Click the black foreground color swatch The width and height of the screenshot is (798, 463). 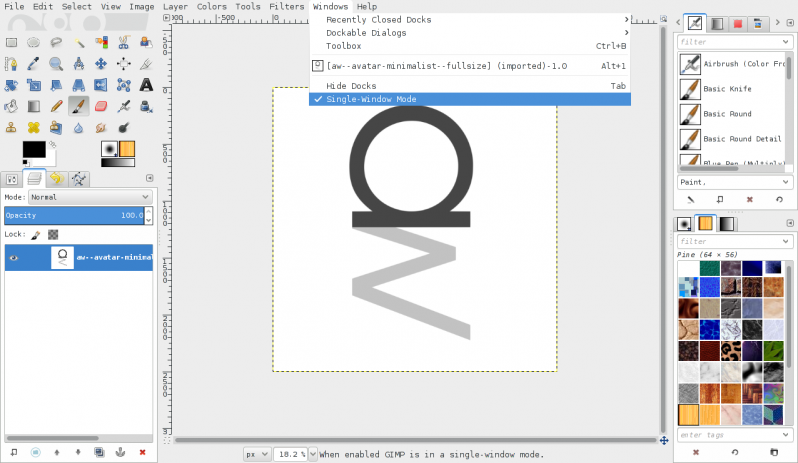[x=34, y=149]
